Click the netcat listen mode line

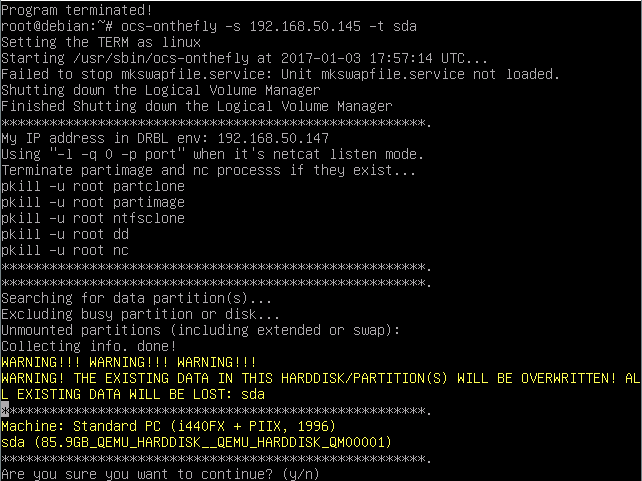point(212,154)
